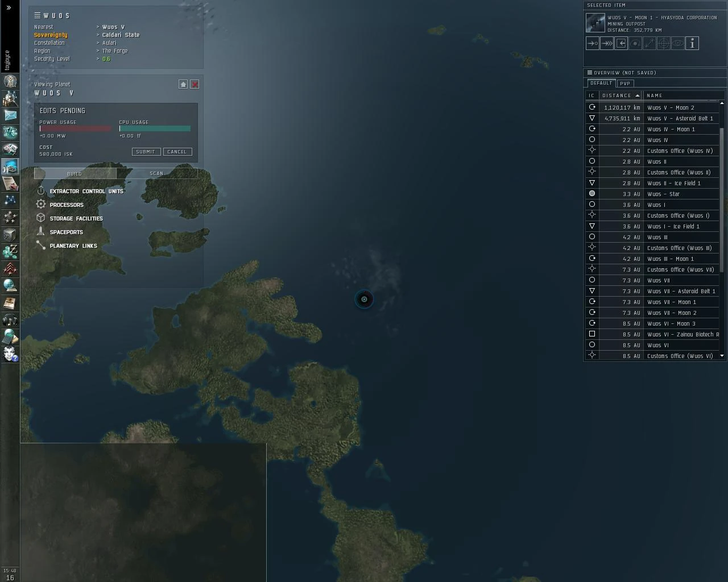Open Show Info for selected item

coord(692,43)
